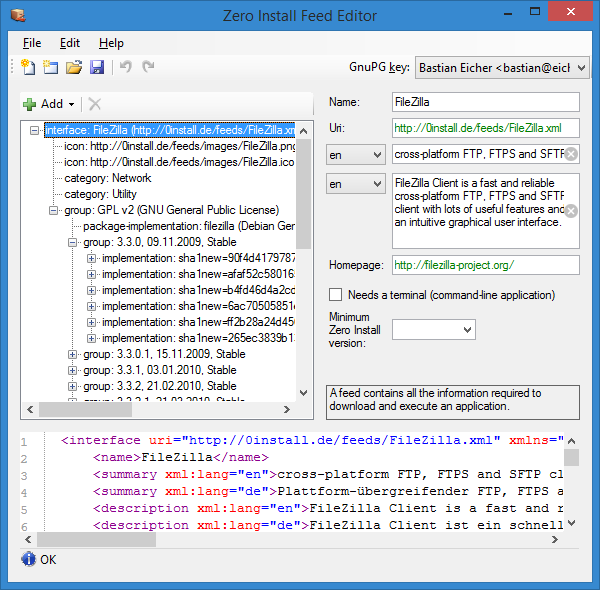Expand the implementation sha1new=afaf52c node

tap(91, 275)
